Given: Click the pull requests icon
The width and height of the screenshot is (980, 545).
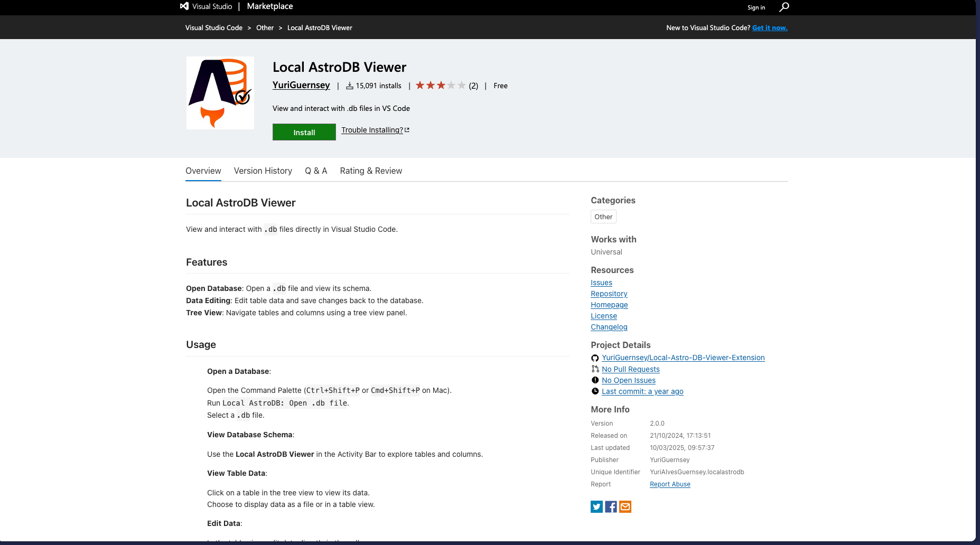Looking at the screenshot, I should click(595, 369).
